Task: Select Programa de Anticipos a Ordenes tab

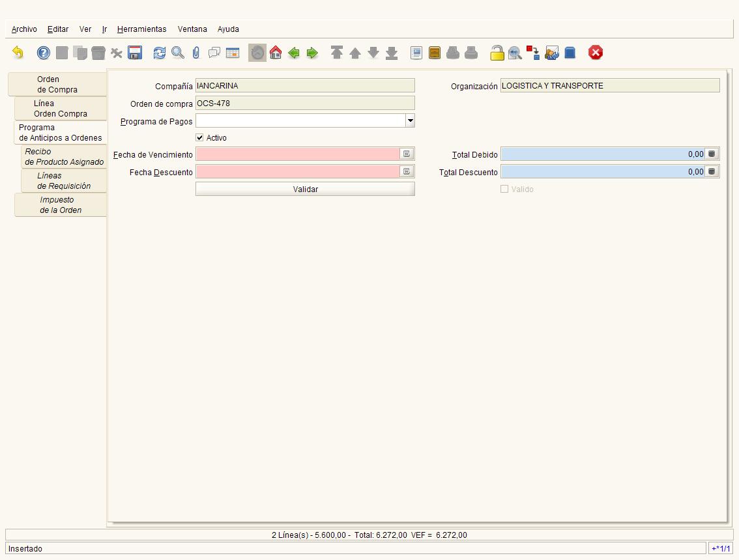Action: click(61, 132)
